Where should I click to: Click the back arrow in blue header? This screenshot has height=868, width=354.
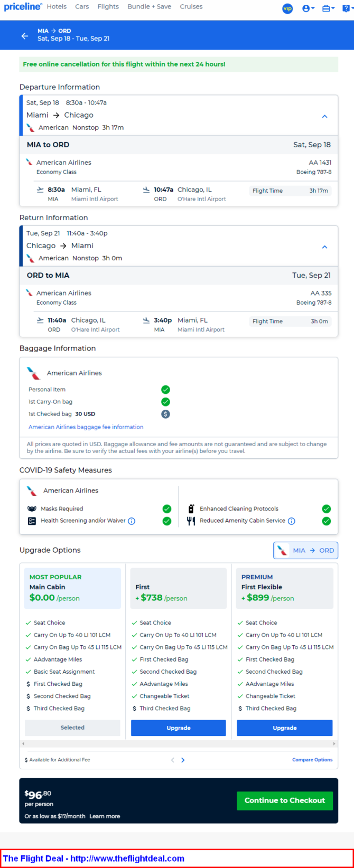pos(24,36)
